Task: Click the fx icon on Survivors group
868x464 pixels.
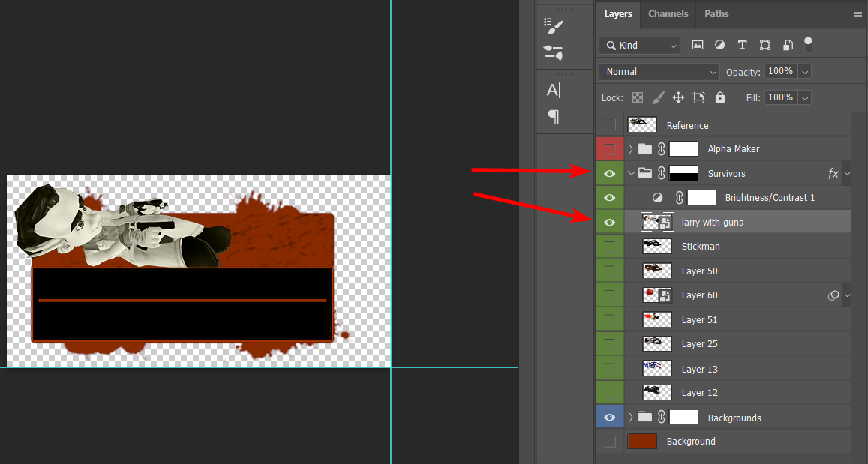Action: point(833,174)
